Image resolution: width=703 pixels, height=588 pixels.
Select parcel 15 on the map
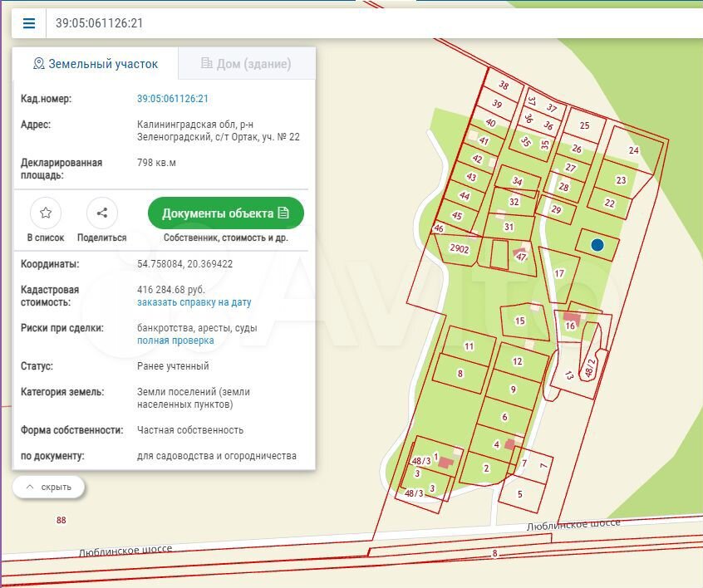521,321
